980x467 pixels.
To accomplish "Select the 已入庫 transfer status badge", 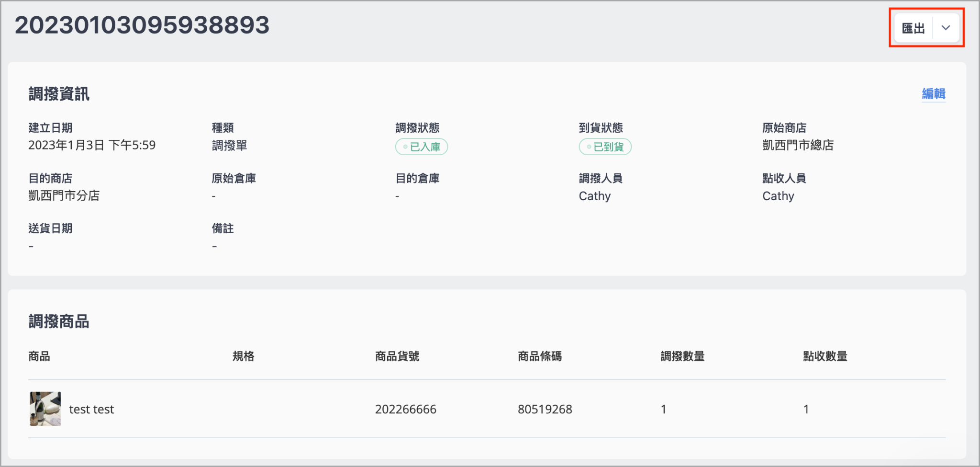I will click(x=422, y=147).
